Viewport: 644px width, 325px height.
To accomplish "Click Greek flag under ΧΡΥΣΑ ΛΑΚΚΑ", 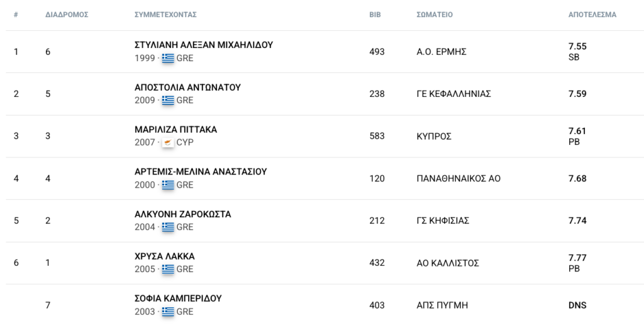I will [x=168, y=269].
